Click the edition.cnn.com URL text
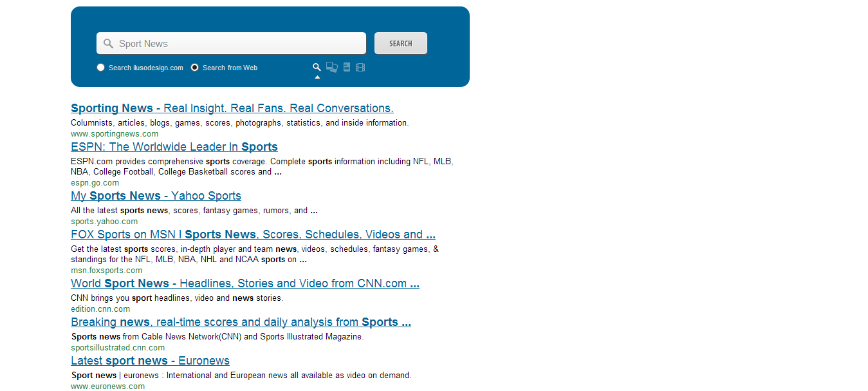Screen dimensions: 868x391 pyautogui.click(x=100, y=309)
